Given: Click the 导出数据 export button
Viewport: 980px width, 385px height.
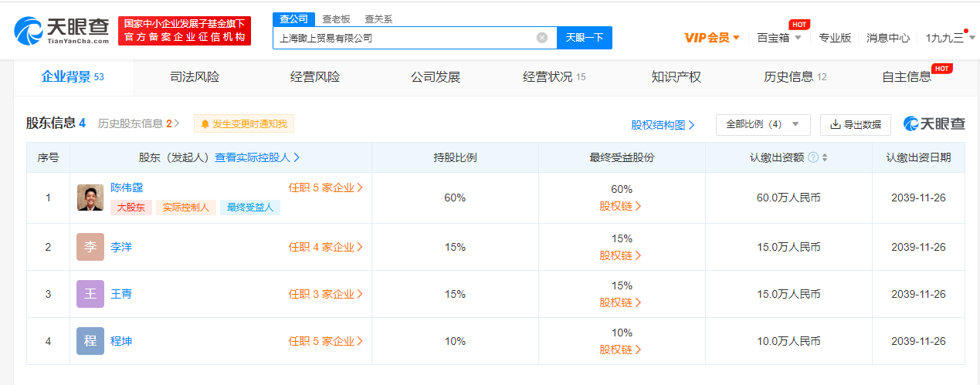Looking at the screenshot, I should (x=856, y=124).
